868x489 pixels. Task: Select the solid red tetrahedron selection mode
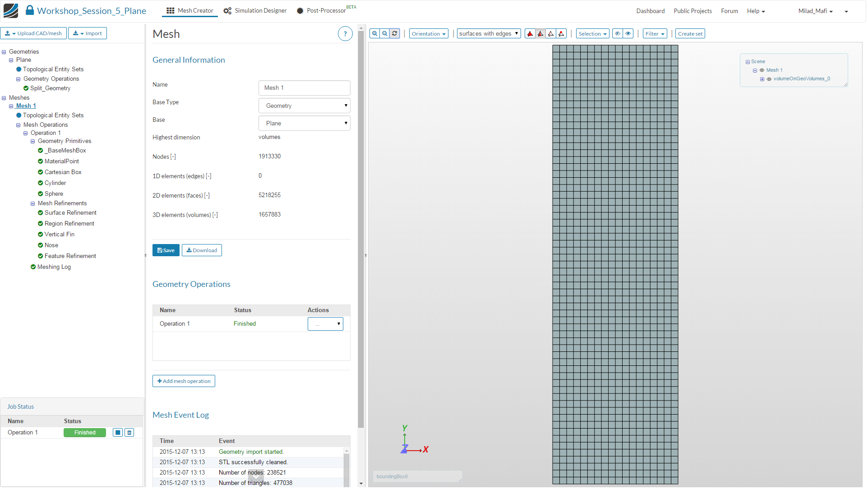point(531,34)
